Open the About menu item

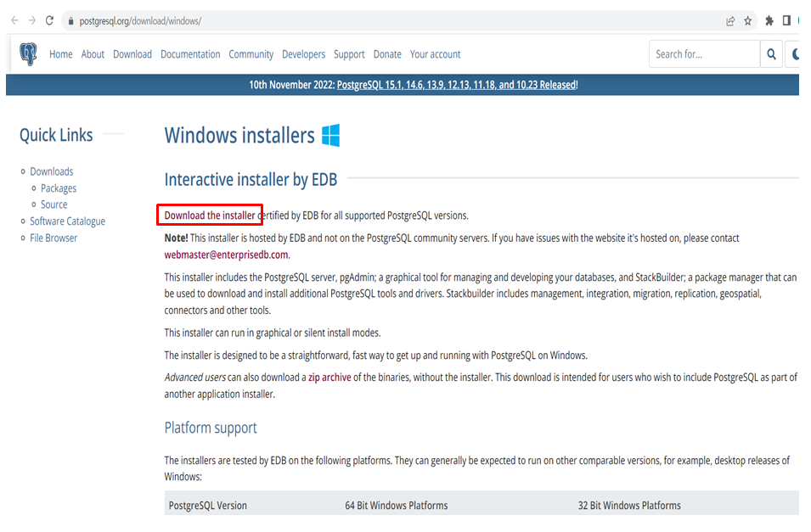[93, 54]
